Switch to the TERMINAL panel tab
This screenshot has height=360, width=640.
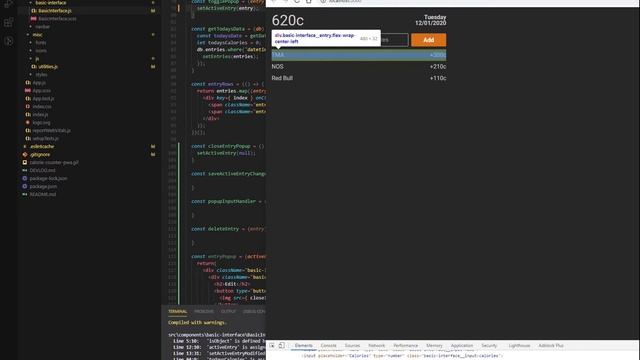tap(178, 311)
